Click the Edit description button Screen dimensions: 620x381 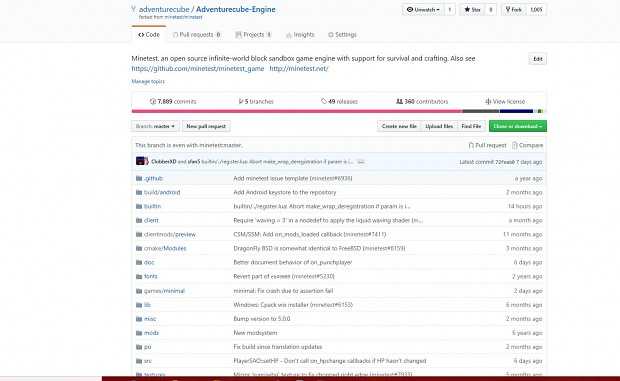tap(538, 59)
